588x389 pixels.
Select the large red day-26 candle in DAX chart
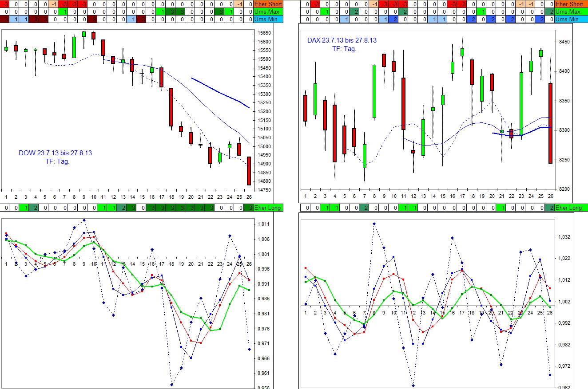[551, 123]
